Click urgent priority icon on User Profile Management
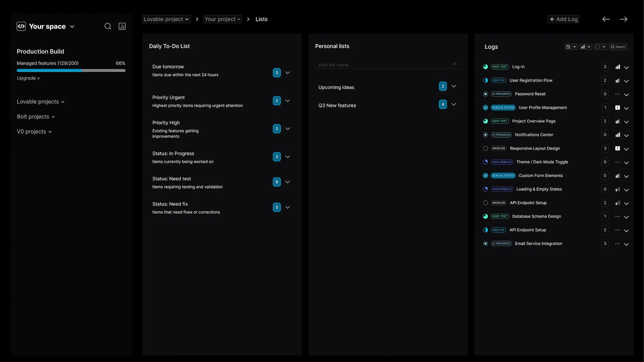 click(x=617, y=108)
